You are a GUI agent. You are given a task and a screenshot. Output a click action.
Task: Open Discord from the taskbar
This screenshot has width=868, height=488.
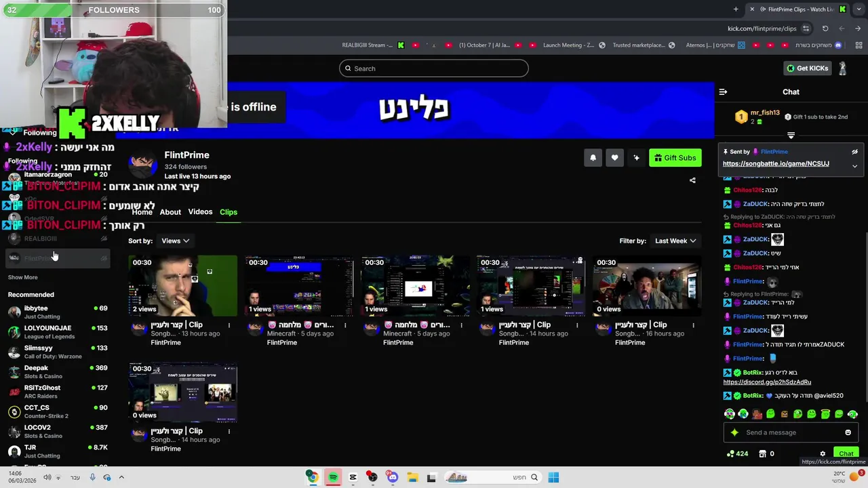392,477
